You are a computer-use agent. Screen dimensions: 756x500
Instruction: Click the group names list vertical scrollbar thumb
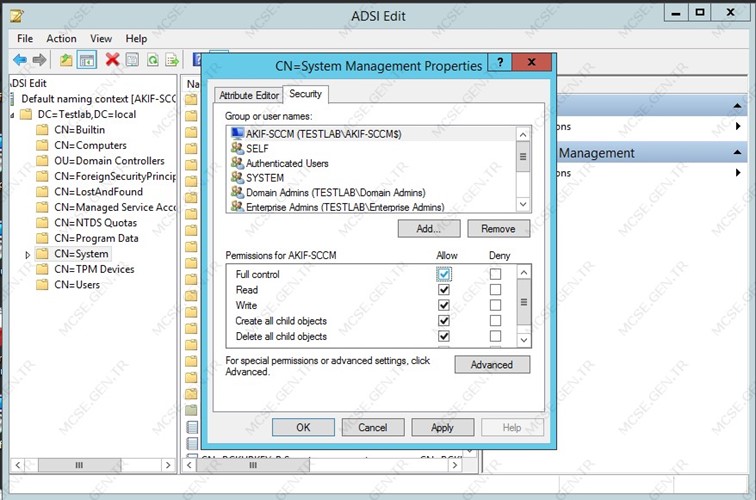pyautogui.click(x=523, y=157)
